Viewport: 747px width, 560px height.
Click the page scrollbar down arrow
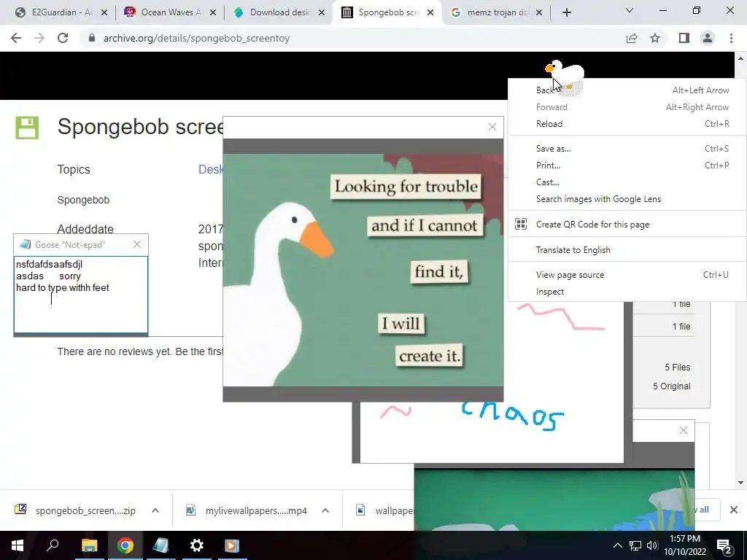coord(740,483)
